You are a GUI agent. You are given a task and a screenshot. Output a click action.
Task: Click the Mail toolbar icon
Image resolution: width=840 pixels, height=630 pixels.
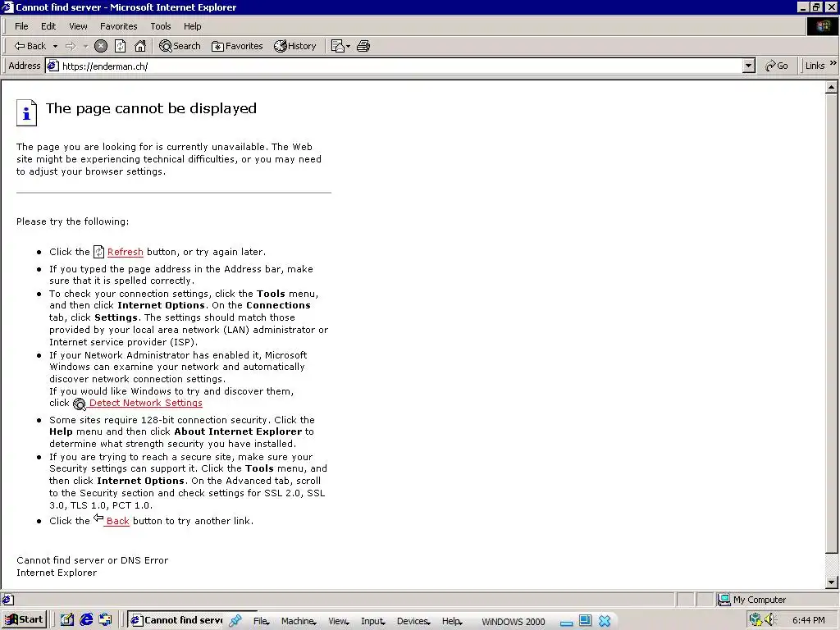coord(340,46)
